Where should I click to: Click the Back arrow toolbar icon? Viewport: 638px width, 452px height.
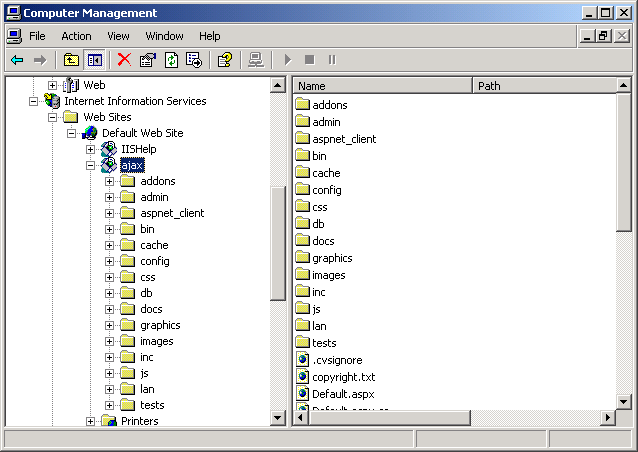[x=17, y=60]
